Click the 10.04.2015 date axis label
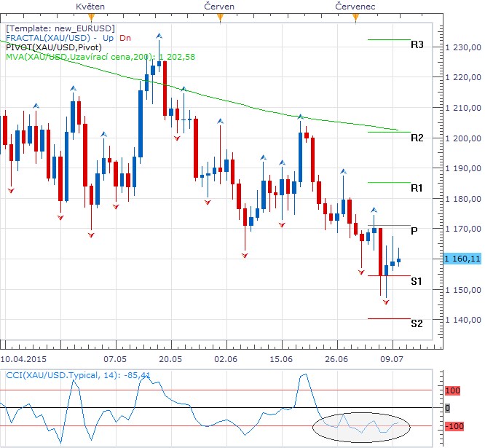 coord(23,359)
